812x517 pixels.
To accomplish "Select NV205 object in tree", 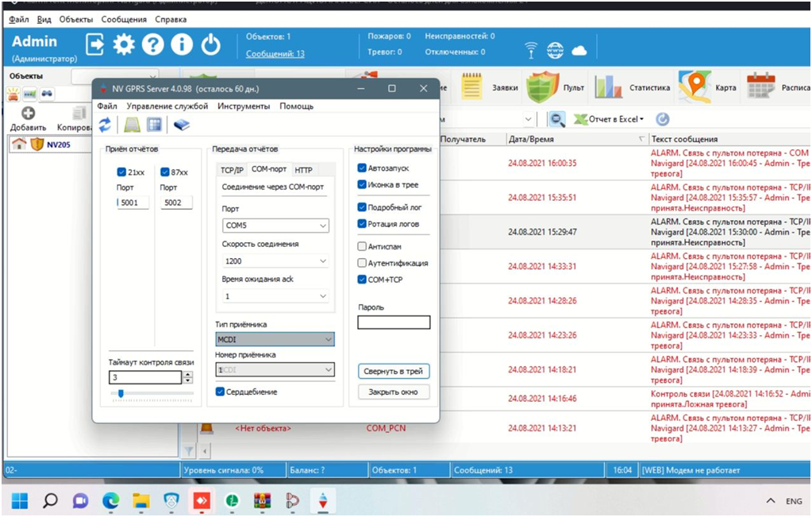I will 58,145.
